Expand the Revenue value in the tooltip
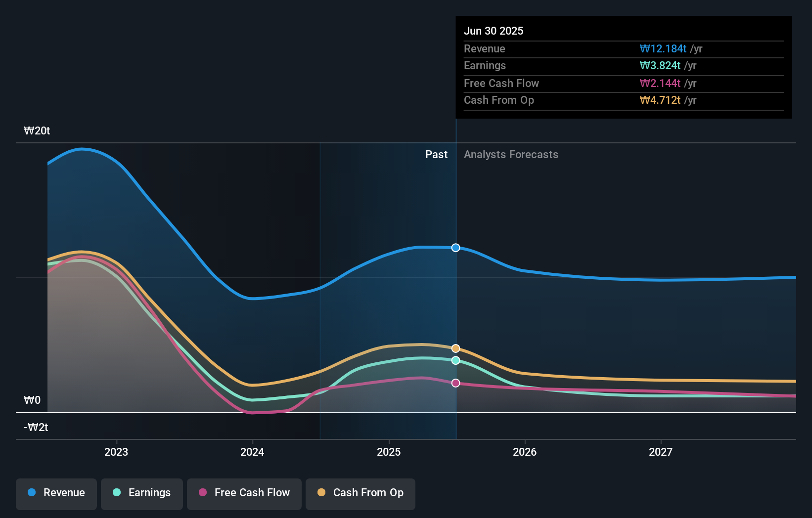This screenshot has width=812, height=518. tap(663, 48)
